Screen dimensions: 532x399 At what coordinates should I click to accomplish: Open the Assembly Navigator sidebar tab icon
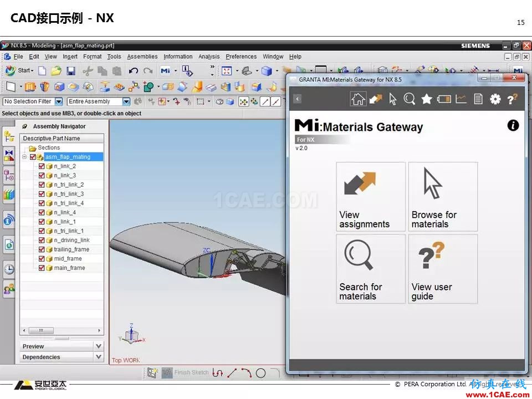coord(9,136)
